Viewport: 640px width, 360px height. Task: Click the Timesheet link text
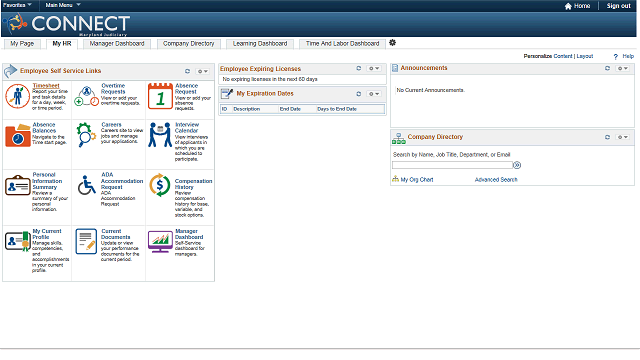point(46,86)
